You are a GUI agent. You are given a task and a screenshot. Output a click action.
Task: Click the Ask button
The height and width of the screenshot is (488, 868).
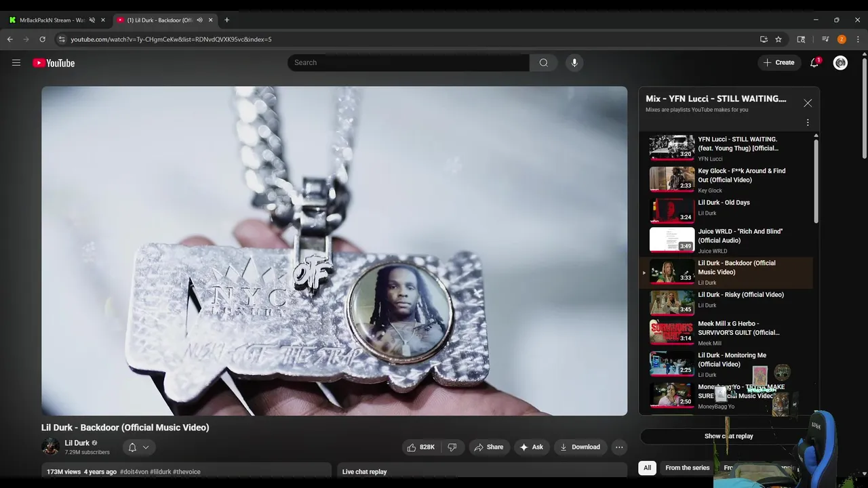pos(531,447)
